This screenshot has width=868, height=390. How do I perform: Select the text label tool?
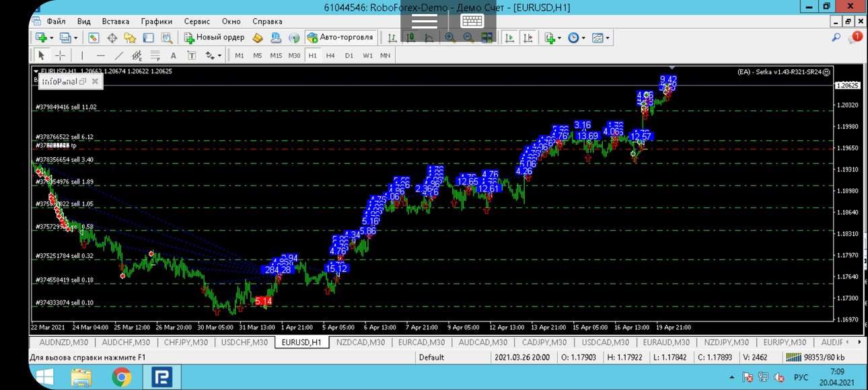[191, 55]
